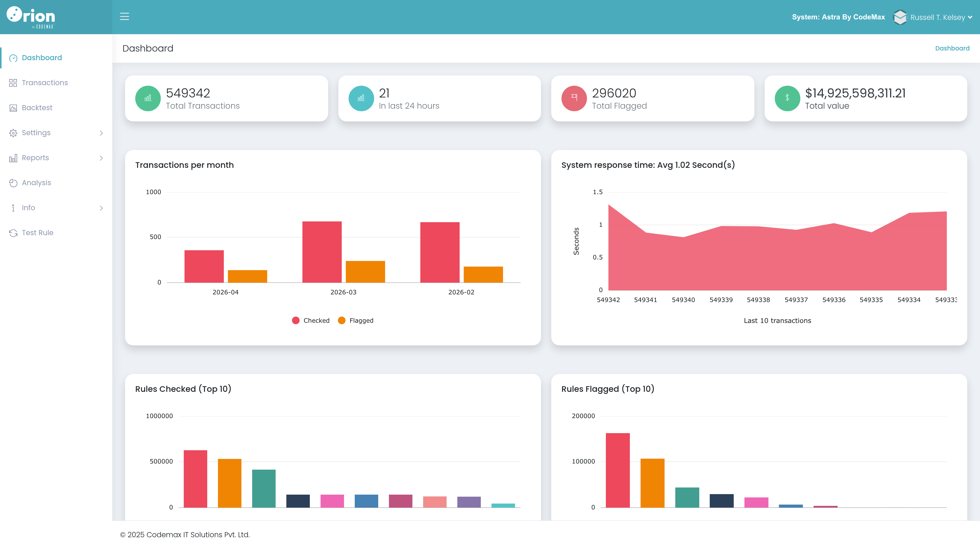This screenshot has width=980, height=551.
Task: Click the Backtest image icon
Action: coord(13,108)
